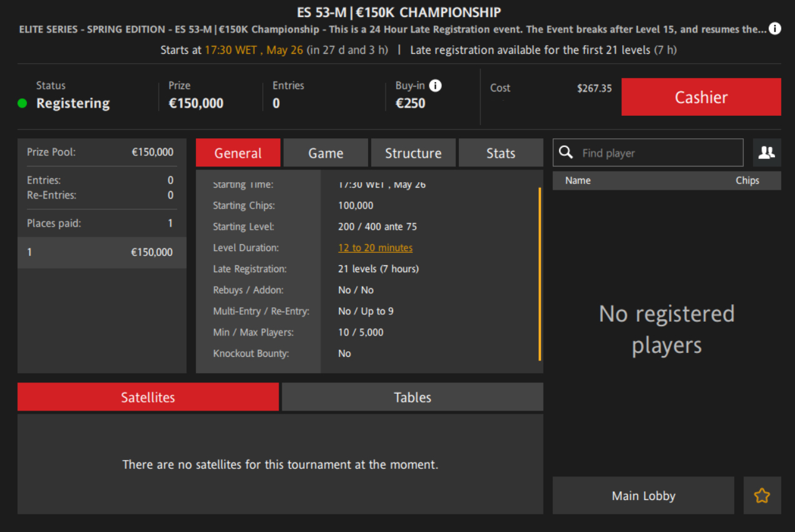This screenshot has width=795, height=532.
Task: Click the green Registering status indicator
Action: pyautogui.click(x=23, y=103)
